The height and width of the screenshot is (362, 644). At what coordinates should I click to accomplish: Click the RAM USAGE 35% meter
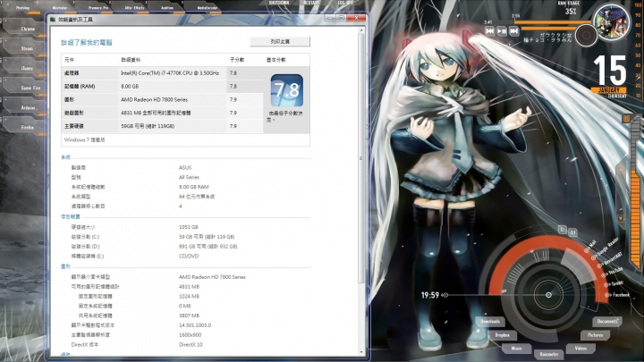pyautogui.click(x=569, y=8)
